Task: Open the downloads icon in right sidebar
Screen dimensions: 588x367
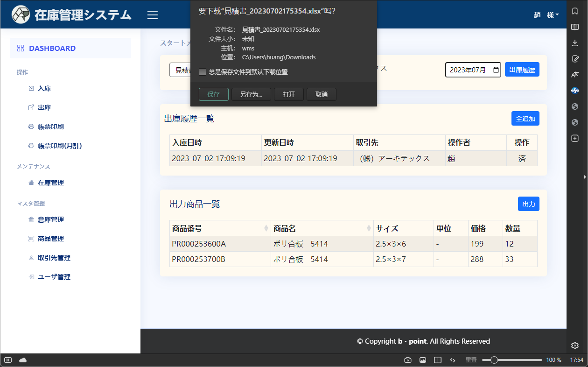Action: 575,43
